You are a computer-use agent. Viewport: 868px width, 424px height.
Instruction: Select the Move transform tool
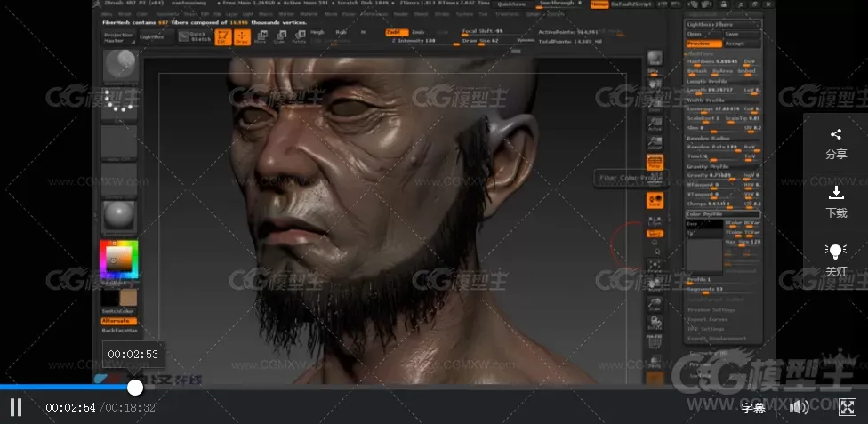[x=261, y=37]
